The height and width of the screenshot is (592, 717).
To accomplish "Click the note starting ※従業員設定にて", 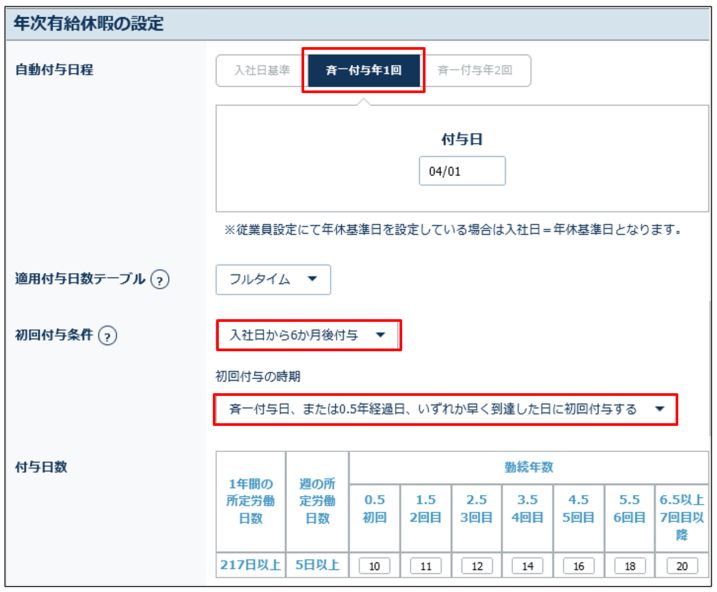I will [x=453, y=229].
